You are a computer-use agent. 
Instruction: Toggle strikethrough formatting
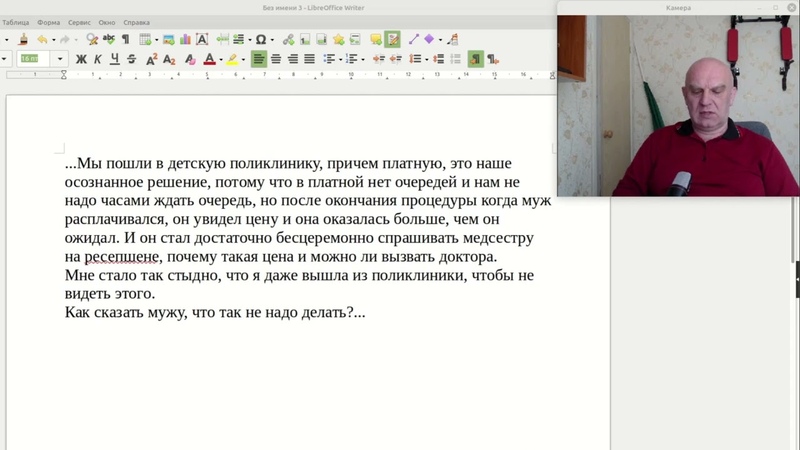(x=132, y=59)
